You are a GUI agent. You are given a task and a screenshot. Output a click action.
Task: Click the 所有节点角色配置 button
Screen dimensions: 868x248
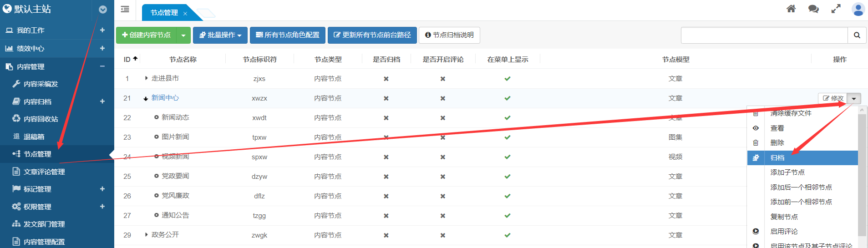(x=288, y=35)
